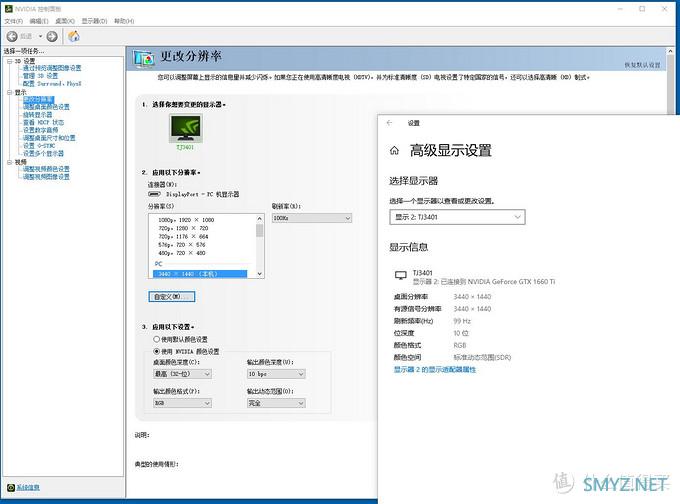
Task: Open the 显示器 2 的显示适配器属性 link
Action: click(x=435, y=370)
